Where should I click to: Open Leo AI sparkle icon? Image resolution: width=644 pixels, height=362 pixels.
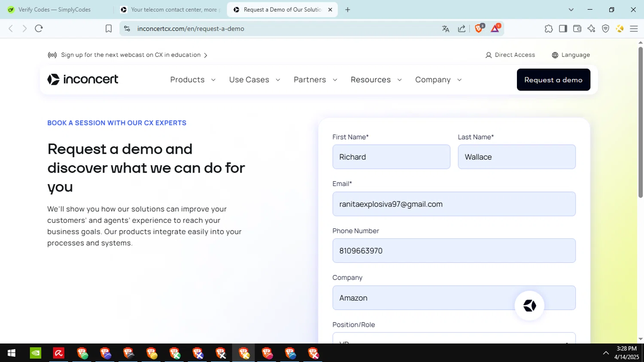591,29
